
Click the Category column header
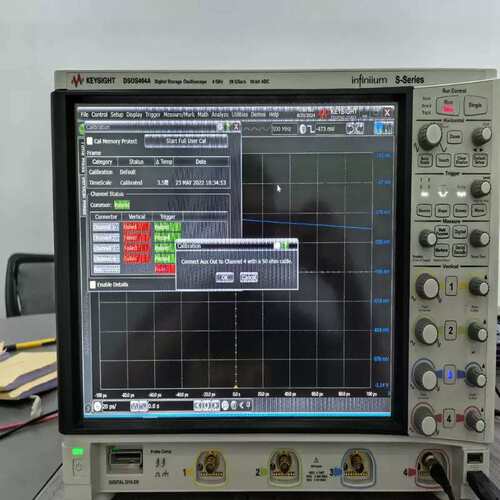coord(102,162)
